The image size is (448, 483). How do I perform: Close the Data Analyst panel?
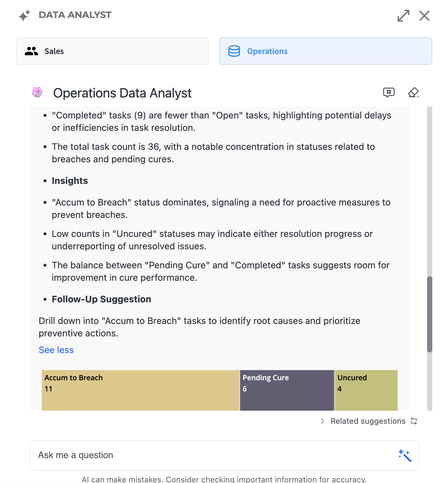tap(424, 16)
